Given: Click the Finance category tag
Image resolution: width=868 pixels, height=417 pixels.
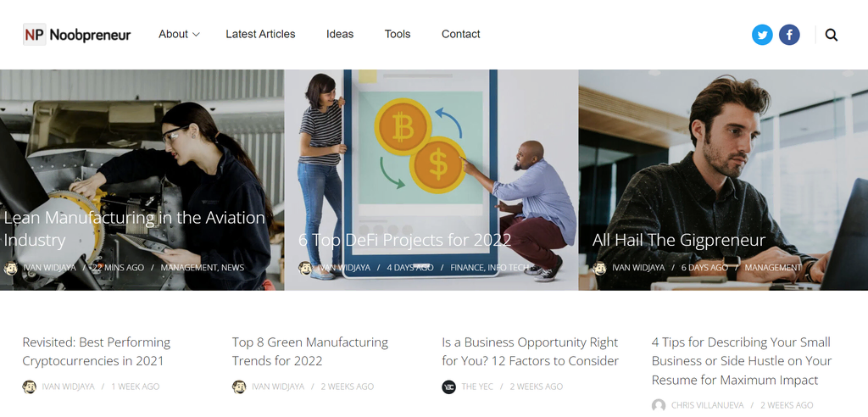Looking at the screenshot, I should click(x=466, y=268).
